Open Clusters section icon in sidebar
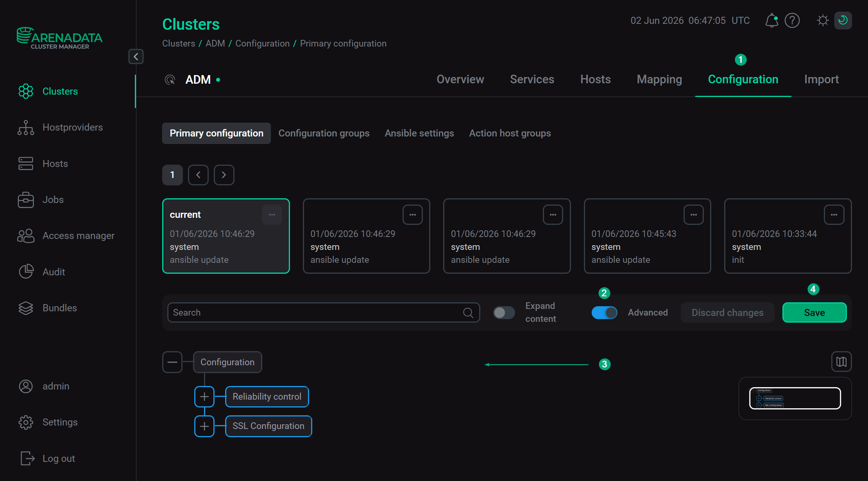The height and width of the screenshot is (481, 868). (x=26, y=91)
